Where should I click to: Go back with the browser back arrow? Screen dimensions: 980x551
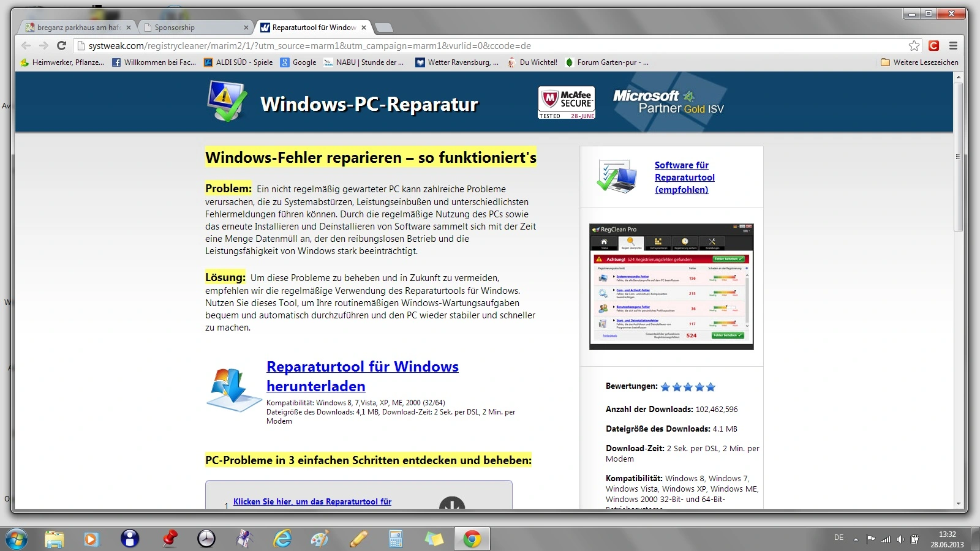click(x=26, y=45)
